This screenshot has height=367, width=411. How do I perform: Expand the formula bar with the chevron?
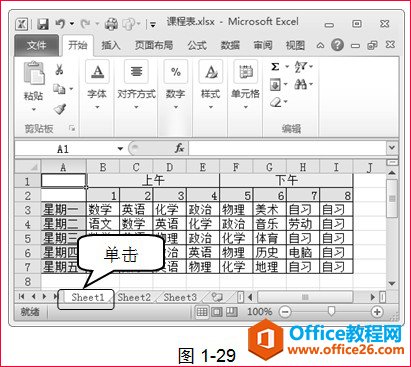click(392, 148)
